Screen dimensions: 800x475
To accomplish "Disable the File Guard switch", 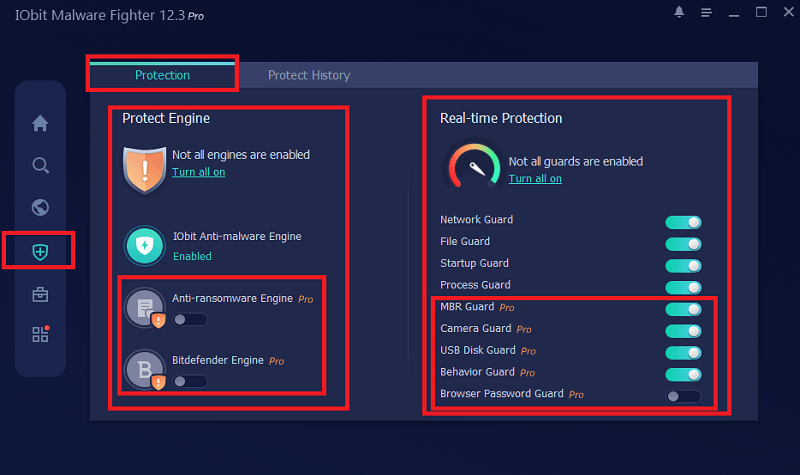I will coord(683,244).
